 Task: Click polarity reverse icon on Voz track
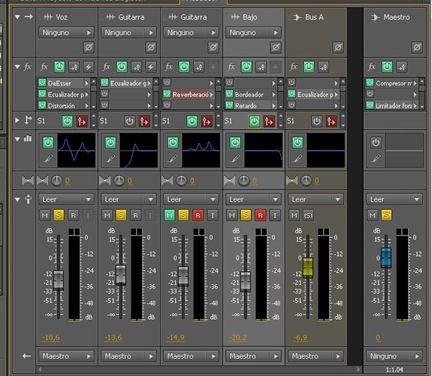tap(88, 47)
